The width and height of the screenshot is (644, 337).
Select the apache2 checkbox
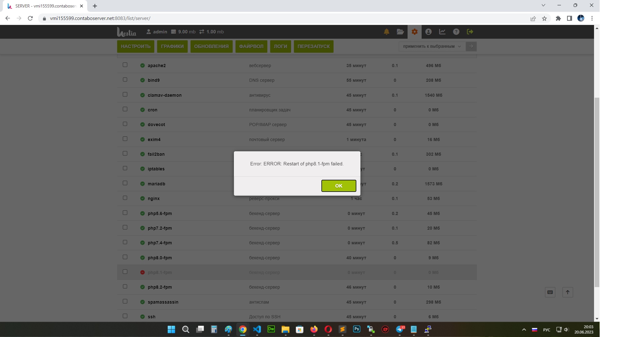pyautogui.click(x=125, y=65)
